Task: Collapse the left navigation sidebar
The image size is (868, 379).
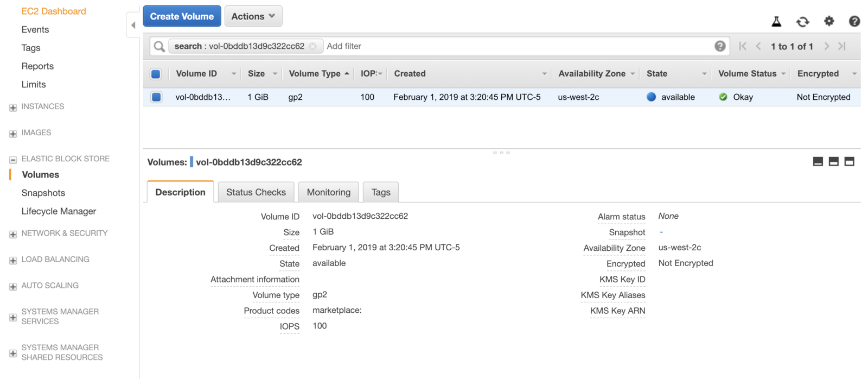Action: [x=133, y=25]
